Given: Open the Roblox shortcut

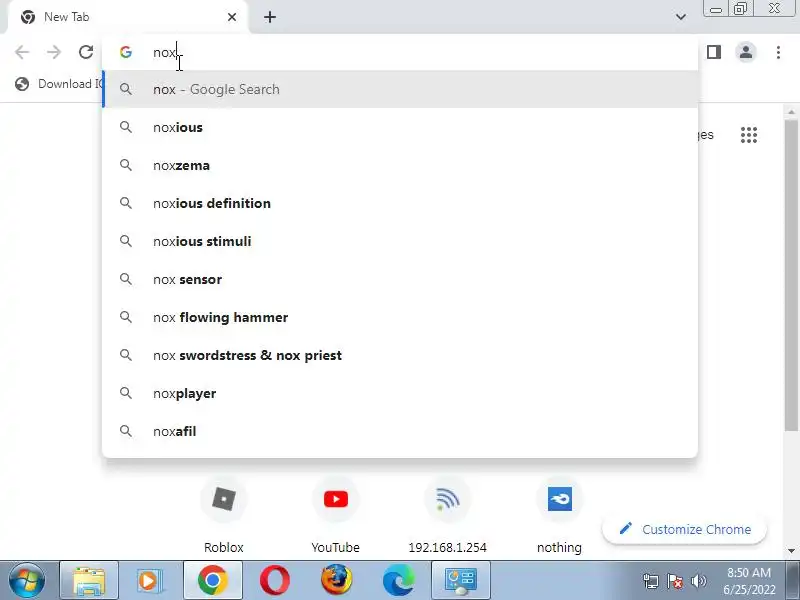Looking at the screenshot, I should click(x=223, y=515).
